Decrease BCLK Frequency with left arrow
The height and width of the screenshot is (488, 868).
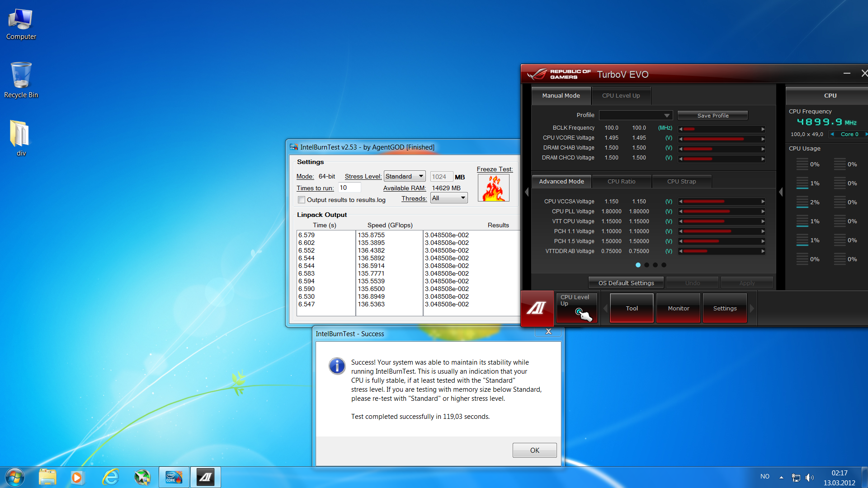680,129
